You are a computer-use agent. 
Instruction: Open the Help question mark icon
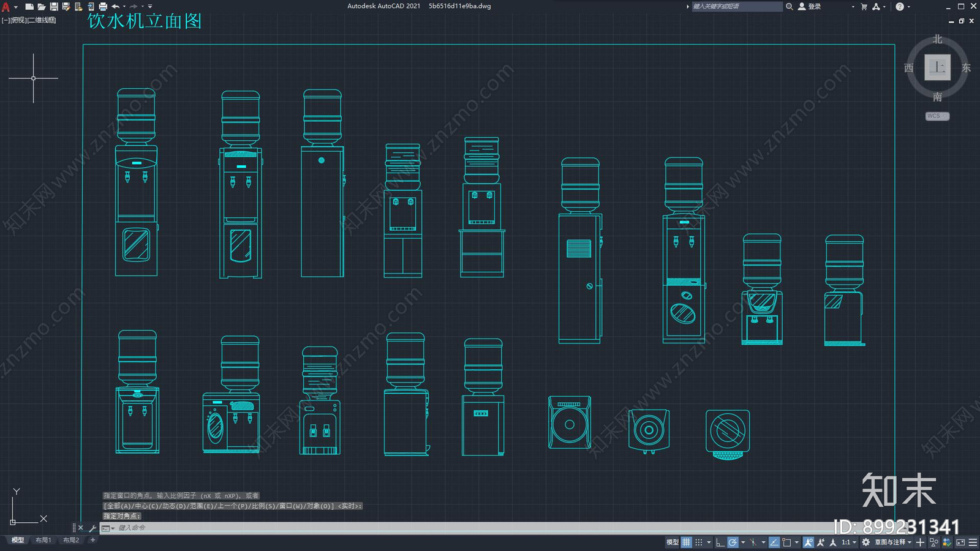pyautogui.click(x=899, y=7)
